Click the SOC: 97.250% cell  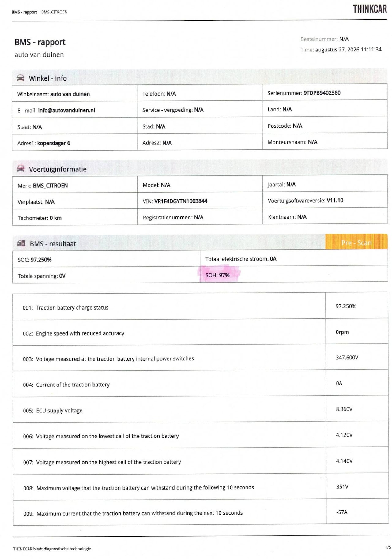(106, 259)
